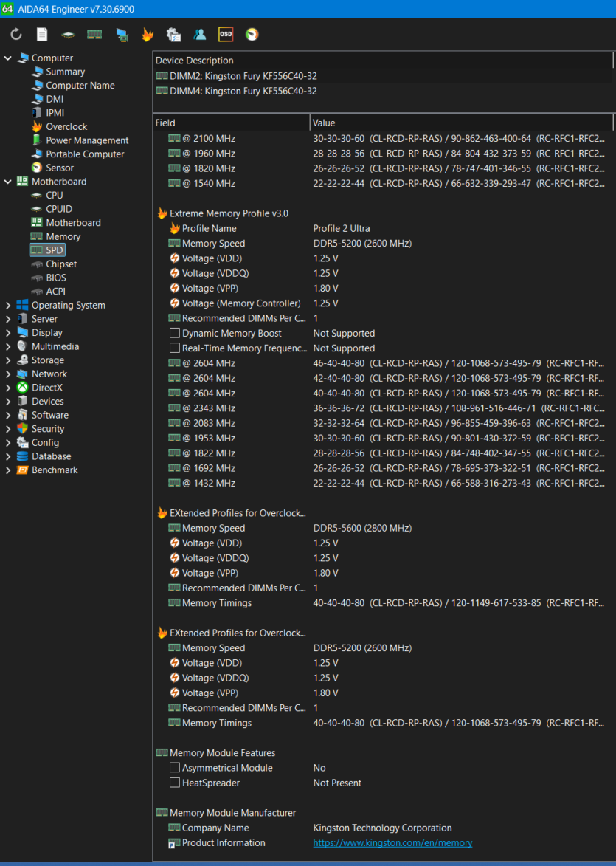Click the user profile toolbar icon
616x866 pixels.
199,34
